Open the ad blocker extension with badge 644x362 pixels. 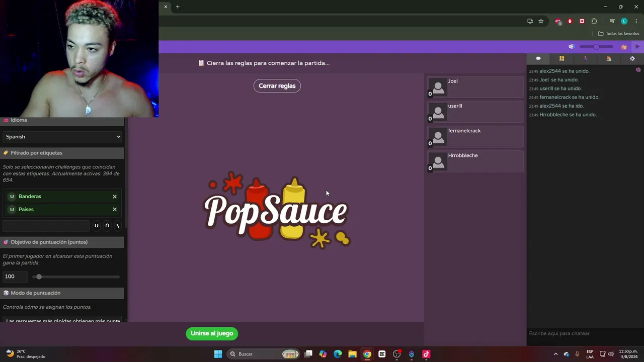tap(558, 21)
